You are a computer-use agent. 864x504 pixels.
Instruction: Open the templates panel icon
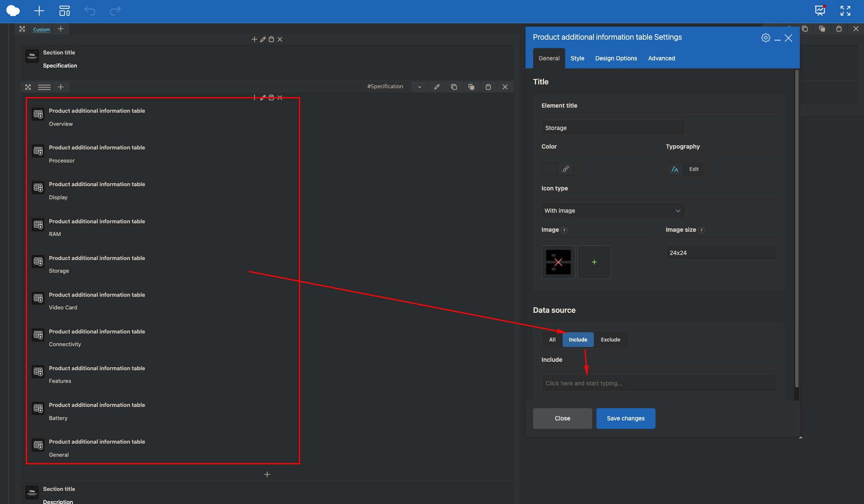click(65, 11)
